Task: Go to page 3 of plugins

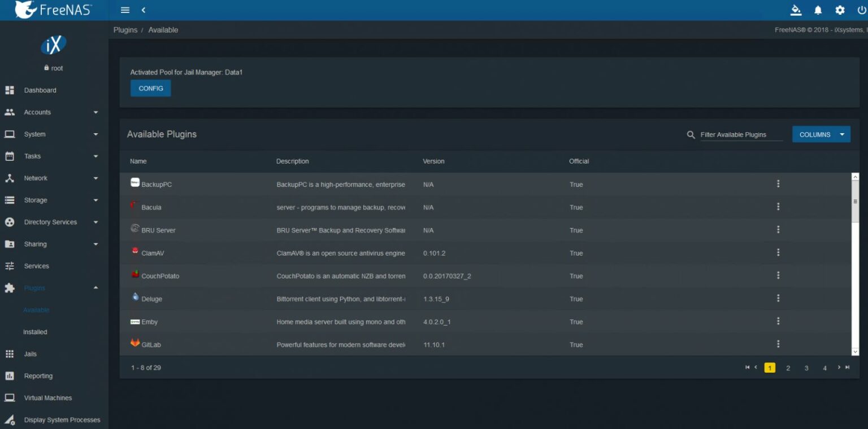Action: tap(806, 368)
